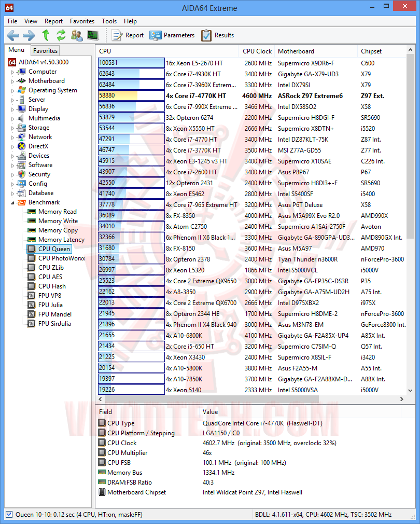Click the Security shield icon
The image size is (420, 524).
[x=22, y=174]
